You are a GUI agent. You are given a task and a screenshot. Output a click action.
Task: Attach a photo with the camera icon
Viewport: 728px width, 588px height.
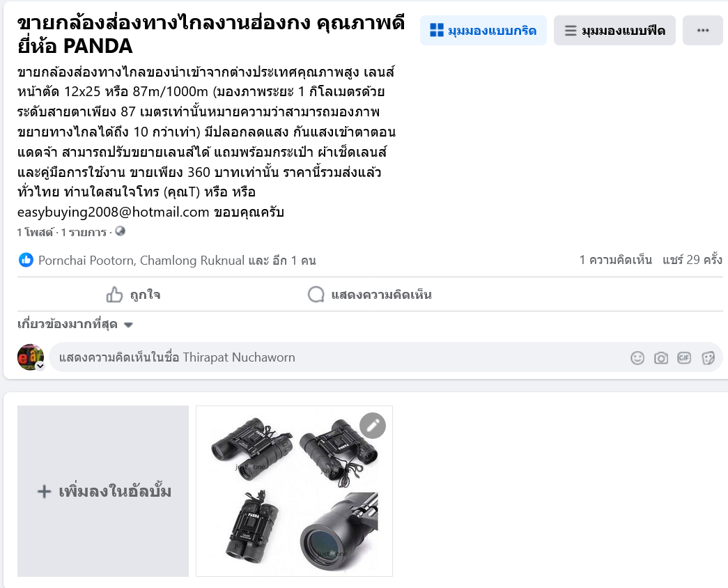(x=660, y=357)
